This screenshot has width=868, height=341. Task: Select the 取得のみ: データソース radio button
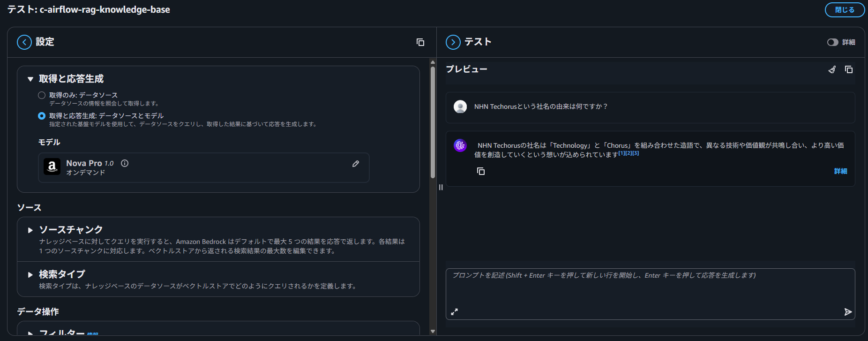[x=42, y=95]
